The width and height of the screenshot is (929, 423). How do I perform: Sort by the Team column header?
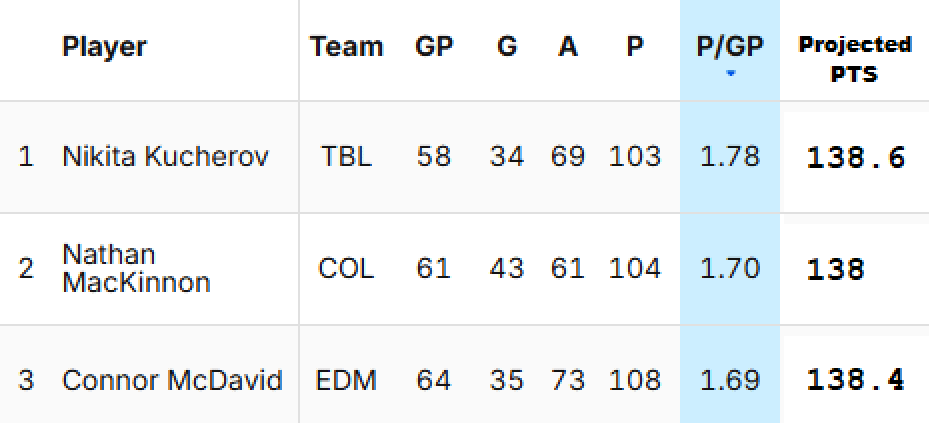coord(346,47)
